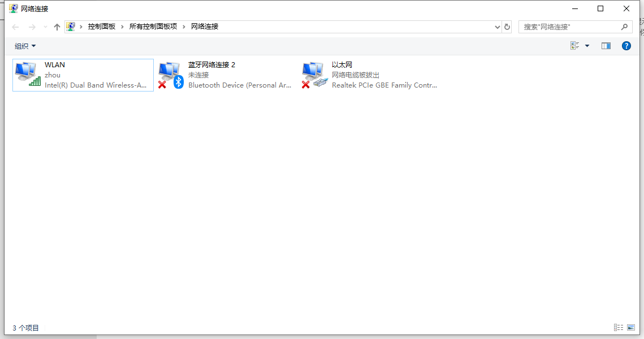Toggle the change-view icon near top right
The width and height of the screenshot is (644, 339).
[574, 45]
